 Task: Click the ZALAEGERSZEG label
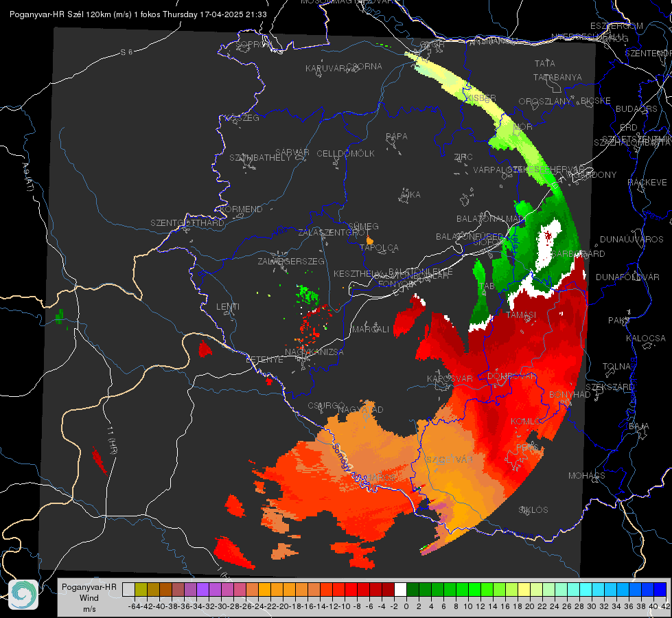291,261
